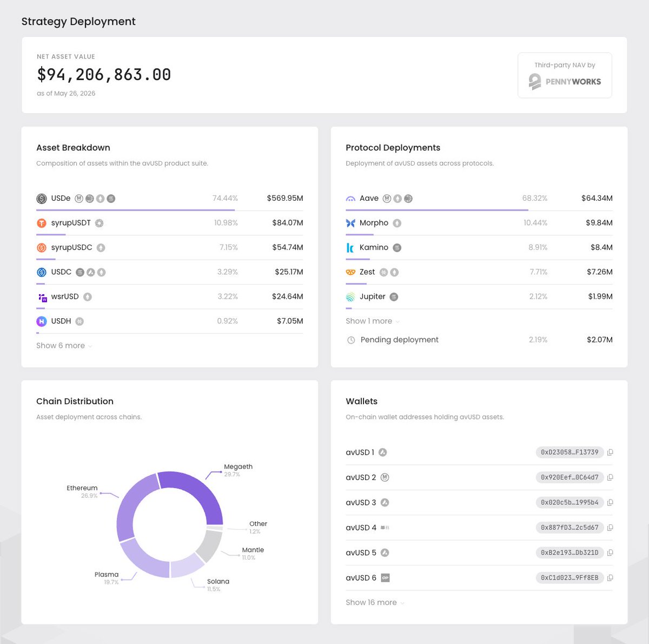649x644 pixels.
Task: Click the Mantle donut chart segment
Action: [x=211, y=546]
